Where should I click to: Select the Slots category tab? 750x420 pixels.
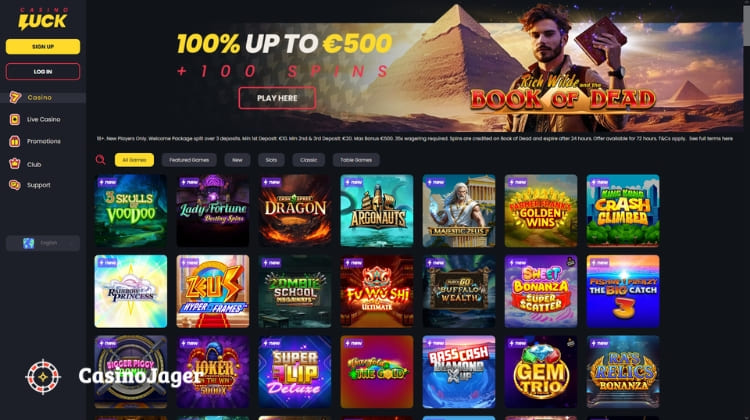coord(271,160)
